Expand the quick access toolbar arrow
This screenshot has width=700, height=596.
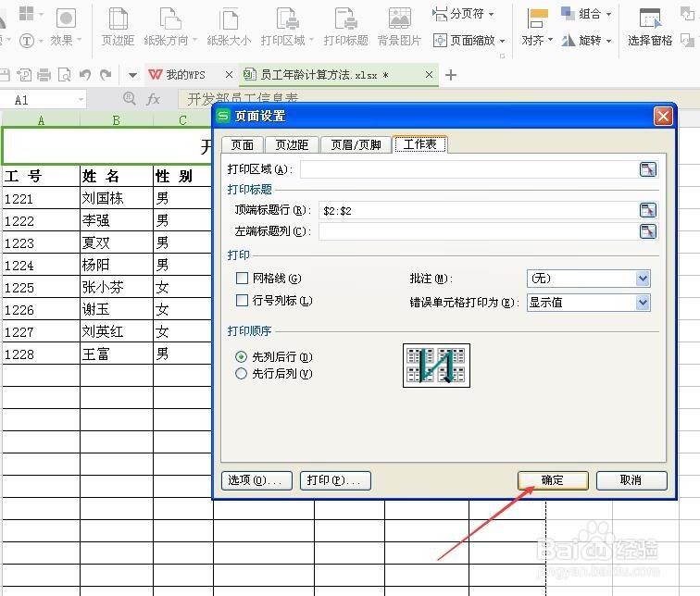tap(132, 75)
